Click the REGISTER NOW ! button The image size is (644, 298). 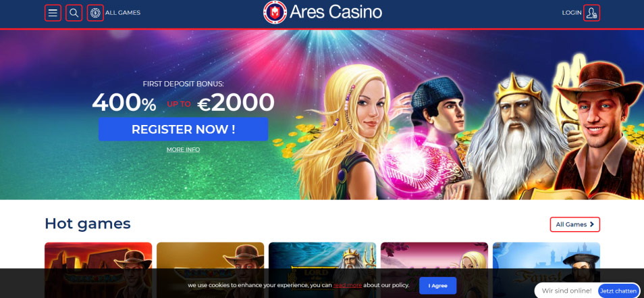[183, 129]
